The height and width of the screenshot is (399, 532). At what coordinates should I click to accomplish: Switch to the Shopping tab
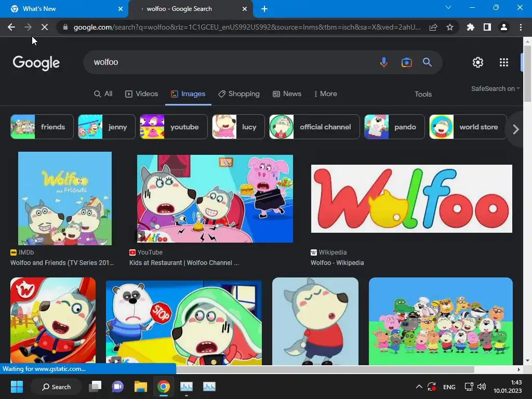pos(239,94)
